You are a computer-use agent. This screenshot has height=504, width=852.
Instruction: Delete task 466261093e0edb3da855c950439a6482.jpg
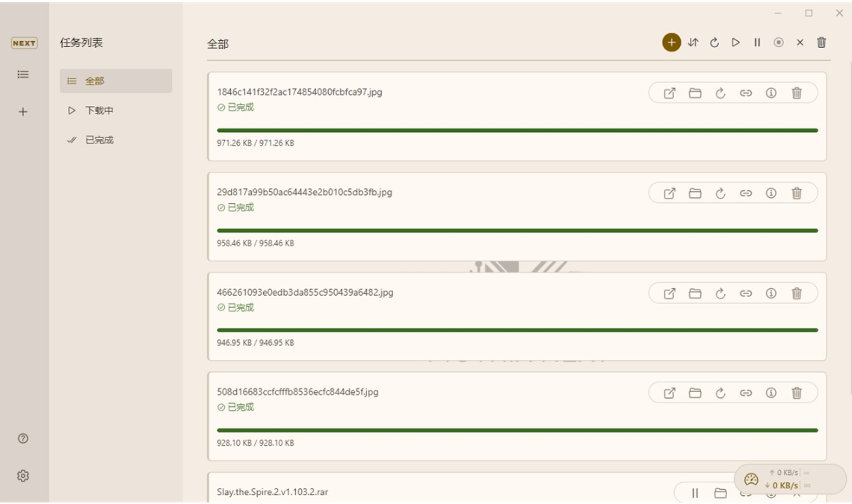[797, 293]
